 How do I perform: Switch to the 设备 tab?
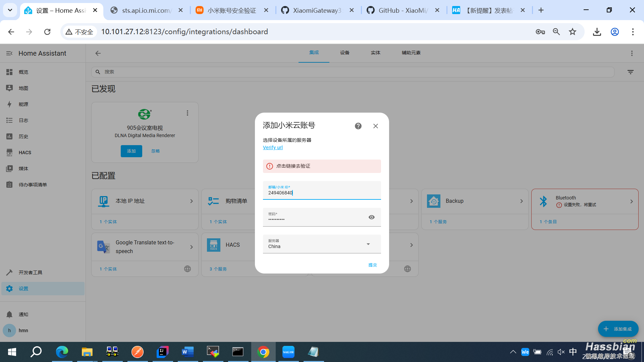coord(345,53)
